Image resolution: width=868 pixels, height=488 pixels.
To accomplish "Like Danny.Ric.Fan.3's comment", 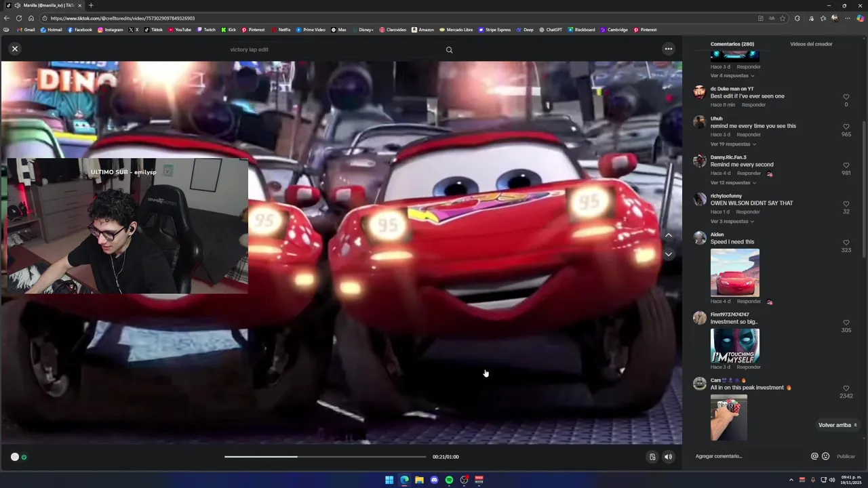I will click(x=846, y=165).
